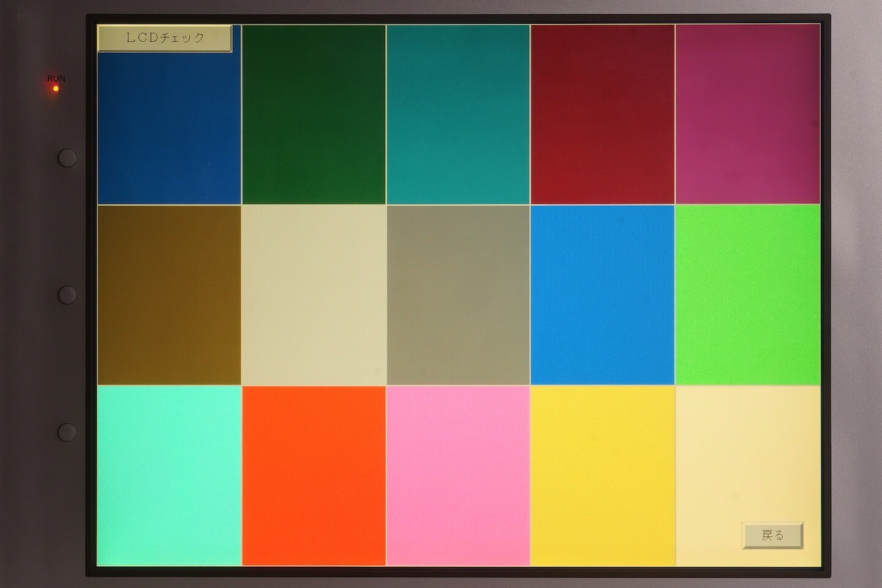Tap the navy blue color block
Image resolution: width=882 pixels, height=588 pixels.
169,129
